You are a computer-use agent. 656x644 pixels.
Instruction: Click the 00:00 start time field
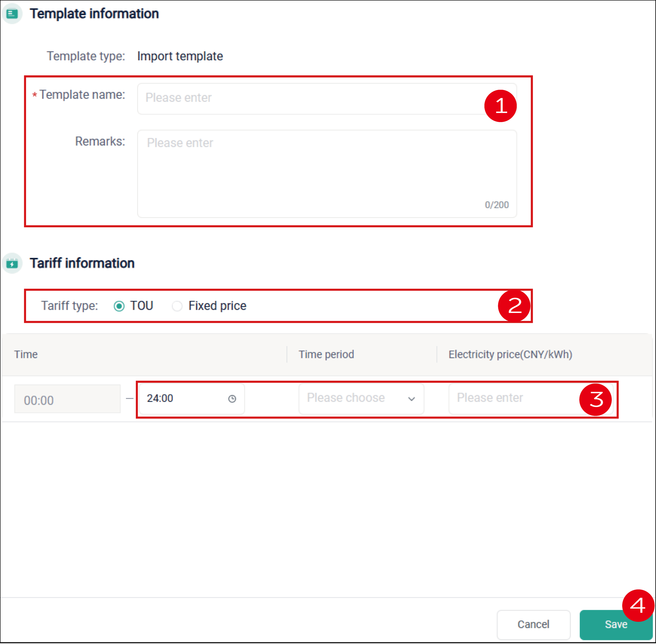[x=67, y=400]
